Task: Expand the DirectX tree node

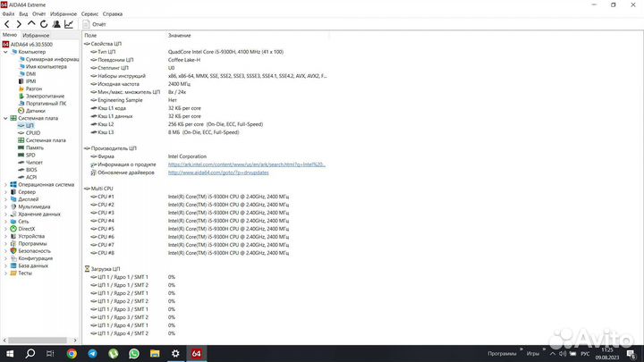Action: point(5,229)
